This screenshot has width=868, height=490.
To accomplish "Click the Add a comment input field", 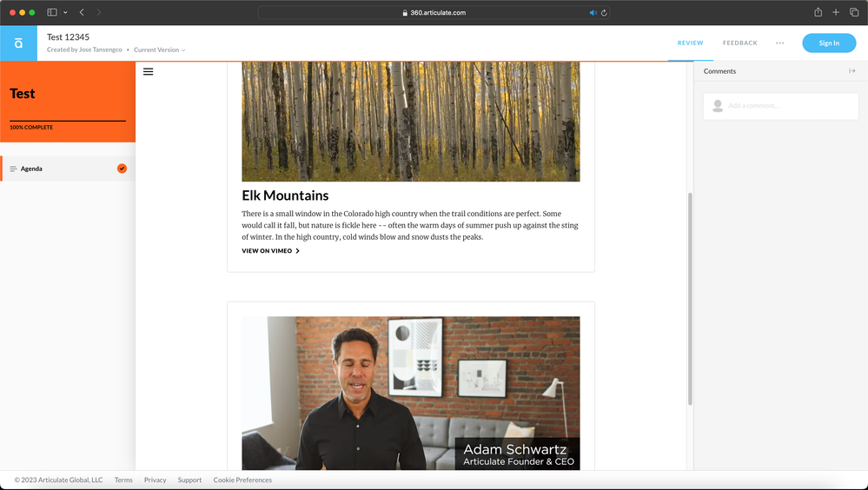I will tap(780, 106).
